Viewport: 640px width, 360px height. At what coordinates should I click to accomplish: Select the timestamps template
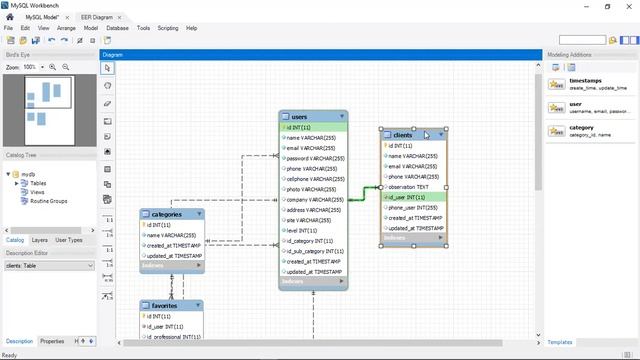pyautogui.click(x=590, y=84)
